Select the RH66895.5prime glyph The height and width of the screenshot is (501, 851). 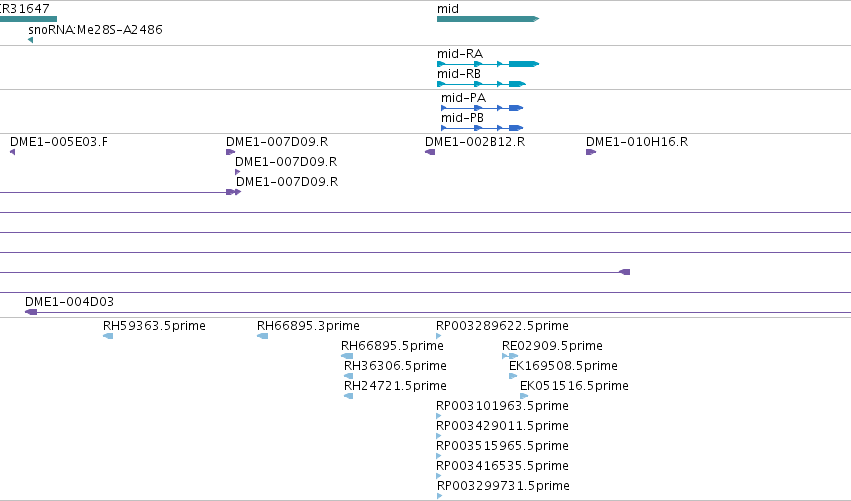(x=347, y=356)
